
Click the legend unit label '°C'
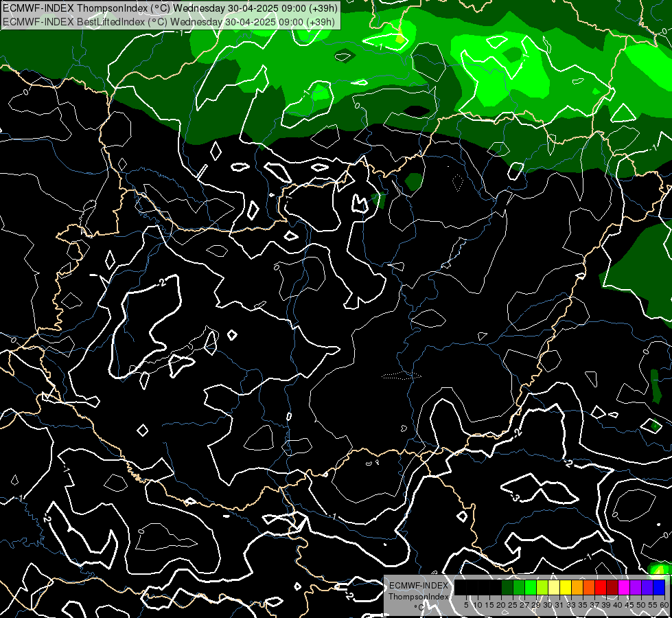419,607
